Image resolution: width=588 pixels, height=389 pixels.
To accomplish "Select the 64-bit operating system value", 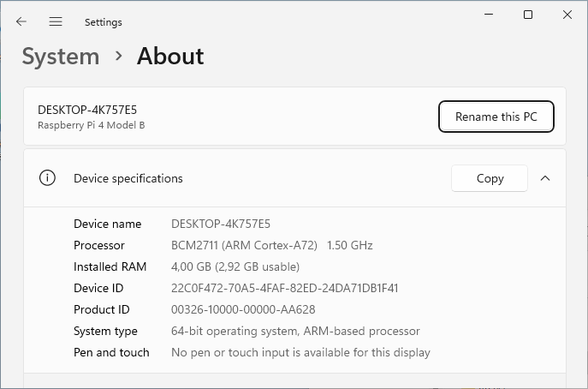I will click(x=295, y=331).
